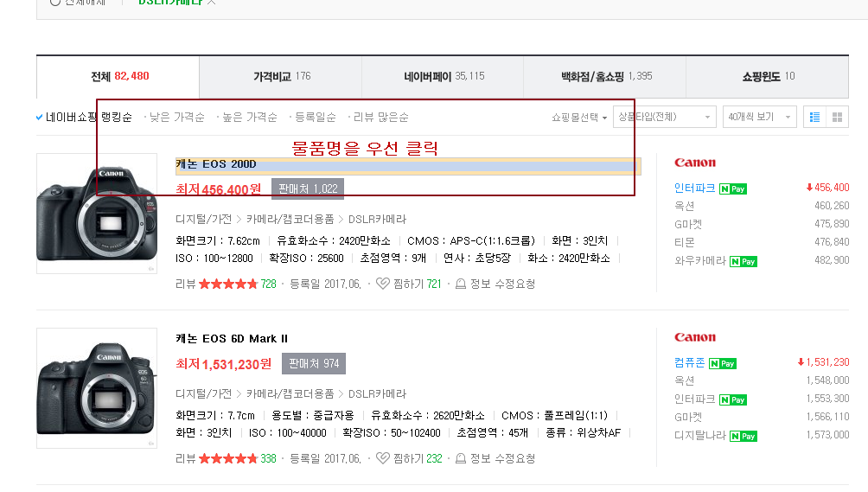This screenshot has height=492, width=868.
Task: Open 와우카메라 seller link
Action: click(699, 260)
